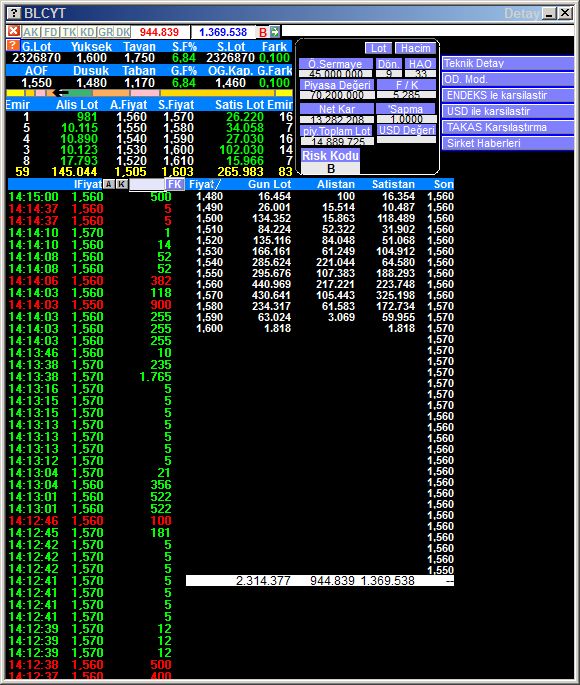Click the small A button next to IFiyat
This screenshot has width=580, height=685.
[109, 184]
